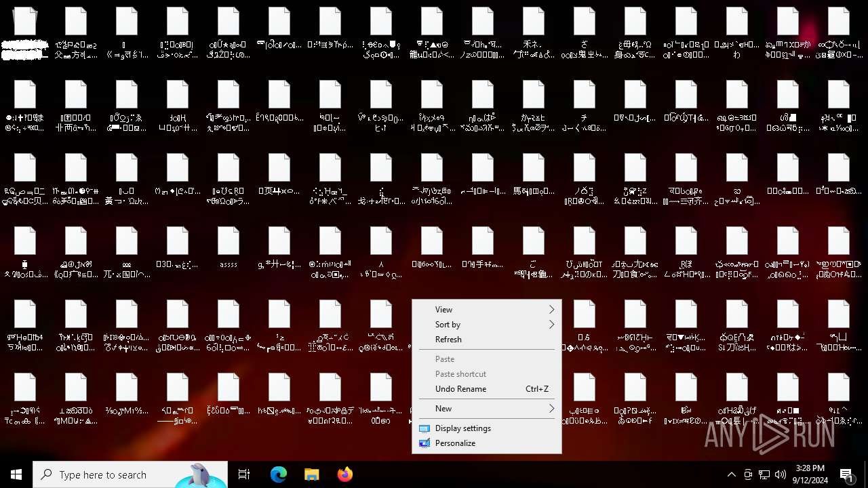Open Task View from the taskbar
The image size is (868, 488).
point(244,474)
